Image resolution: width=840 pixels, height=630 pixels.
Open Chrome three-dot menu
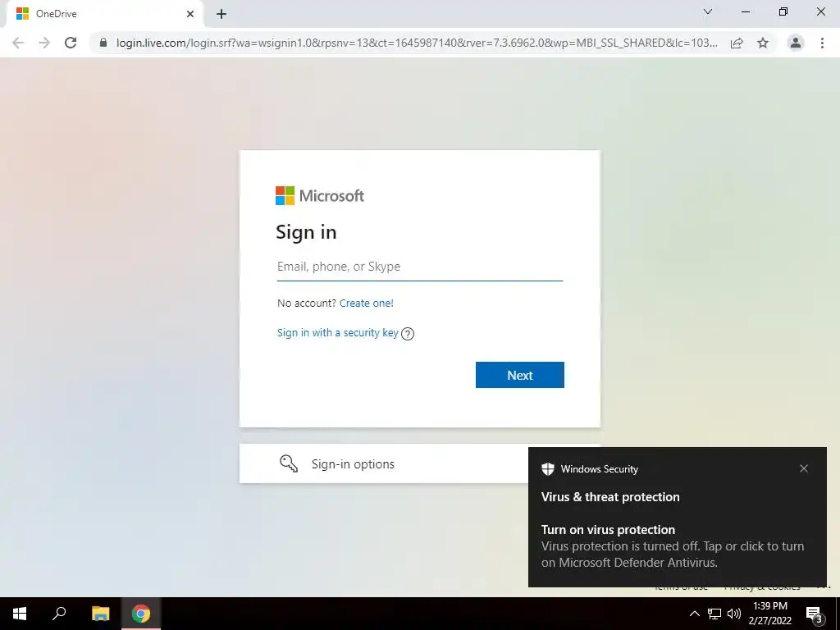[822, 43]
